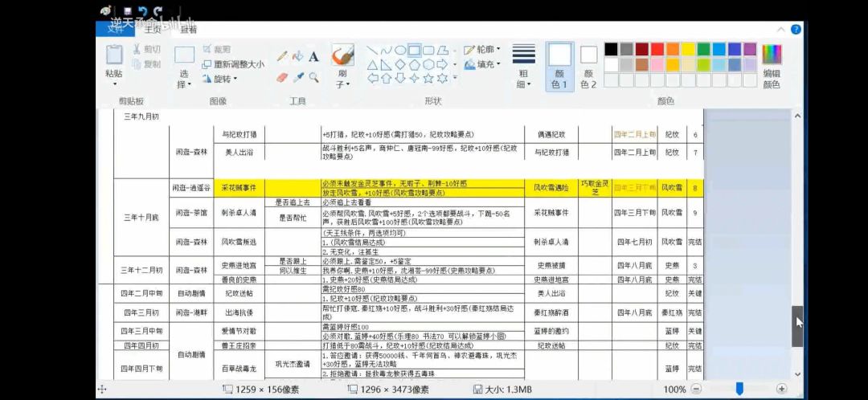
Task: Click the Cut (剪切) button
Action: pos(147,49)
